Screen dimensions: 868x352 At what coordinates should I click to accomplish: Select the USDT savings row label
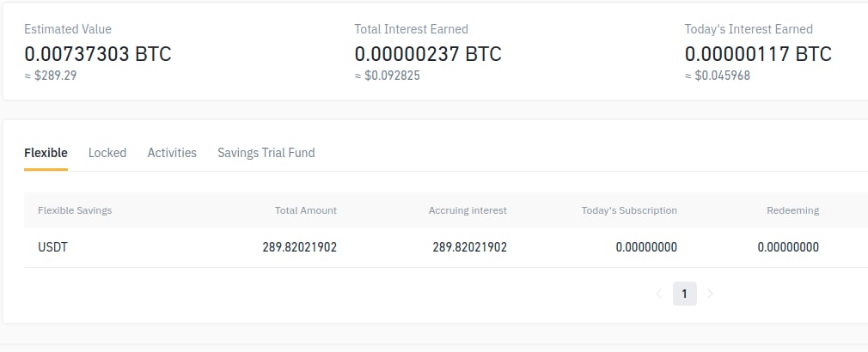coord(52,247)
